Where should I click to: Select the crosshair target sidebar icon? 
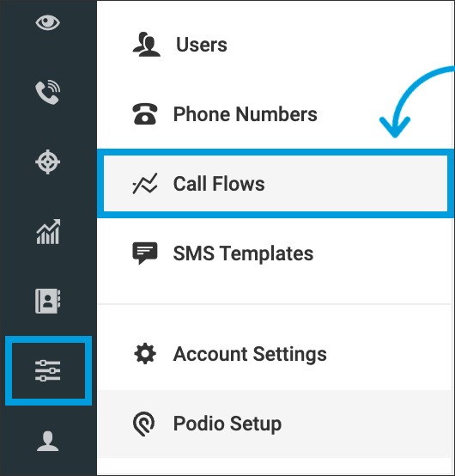[x=47, y=162]
